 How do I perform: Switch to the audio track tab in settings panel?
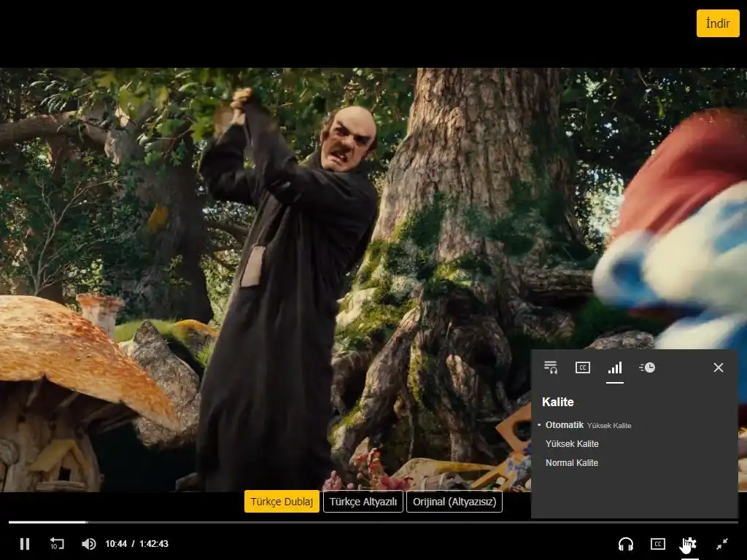click(551, 367)
